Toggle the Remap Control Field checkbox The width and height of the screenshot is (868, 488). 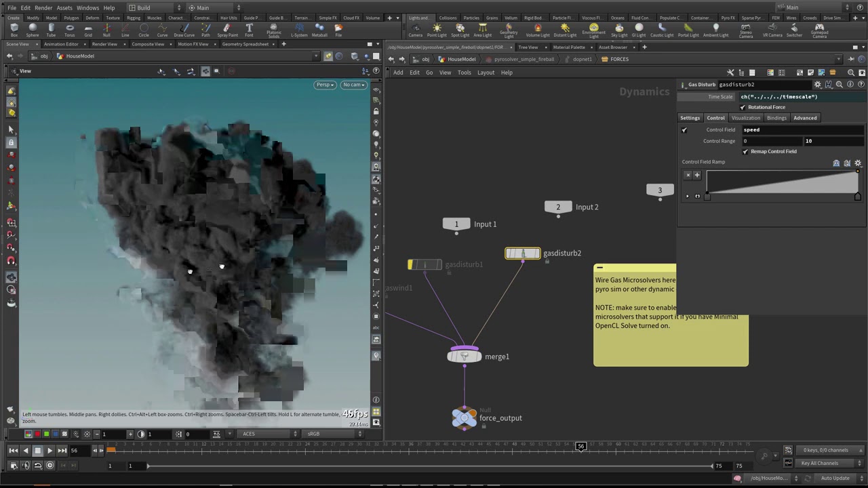coord(745,151)
